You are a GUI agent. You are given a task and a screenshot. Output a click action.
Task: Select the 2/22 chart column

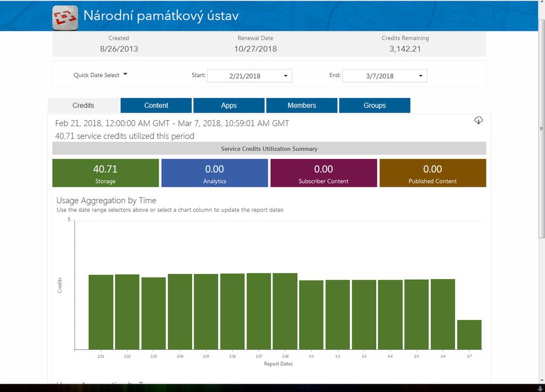[127, 312]
